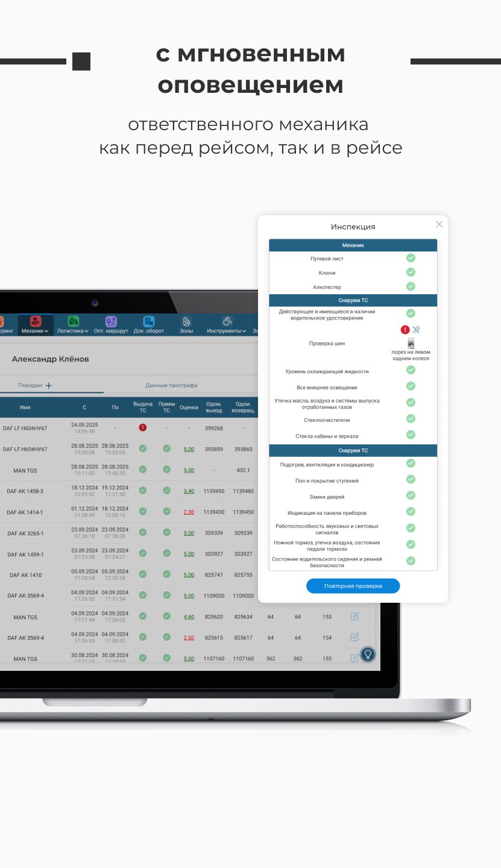Image resolution: width=501 pixels, height=868 pixels.
Task: Open the tire cut photo thumbnail
Action: click(x=411, y=344)
